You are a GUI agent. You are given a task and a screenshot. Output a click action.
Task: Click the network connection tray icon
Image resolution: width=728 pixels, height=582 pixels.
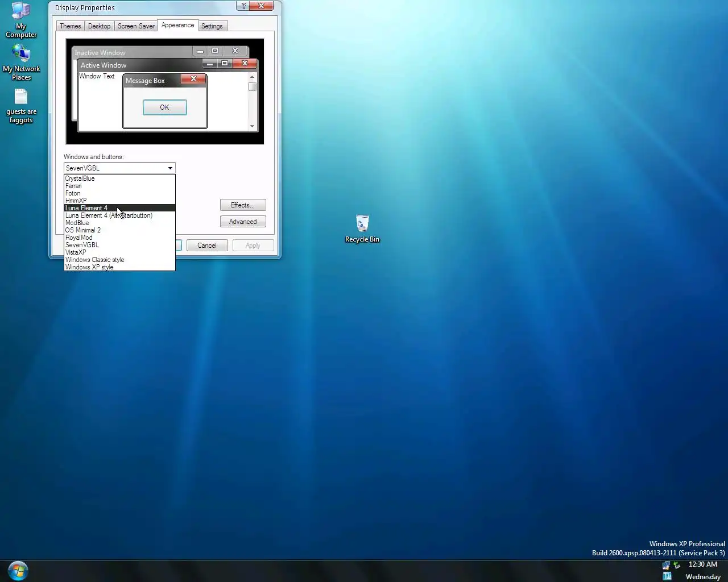point(666,565)
